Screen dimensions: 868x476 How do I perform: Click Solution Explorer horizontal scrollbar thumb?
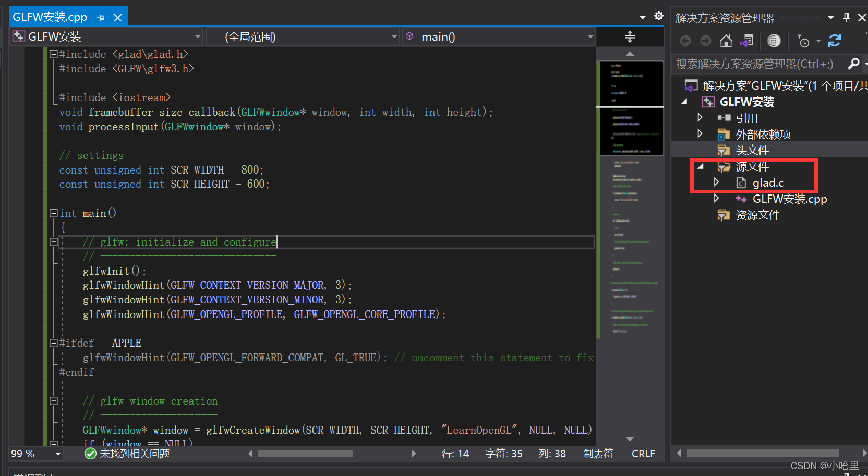point(763,453)
